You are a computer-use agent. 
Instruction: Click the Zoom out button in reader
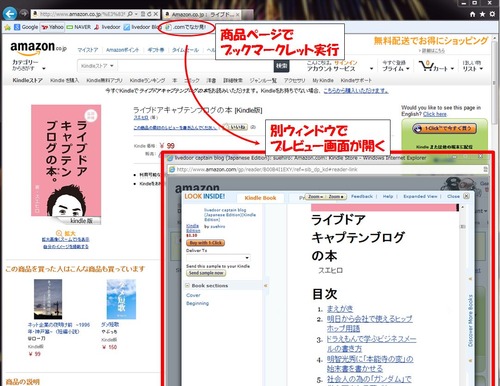(315, 197)
